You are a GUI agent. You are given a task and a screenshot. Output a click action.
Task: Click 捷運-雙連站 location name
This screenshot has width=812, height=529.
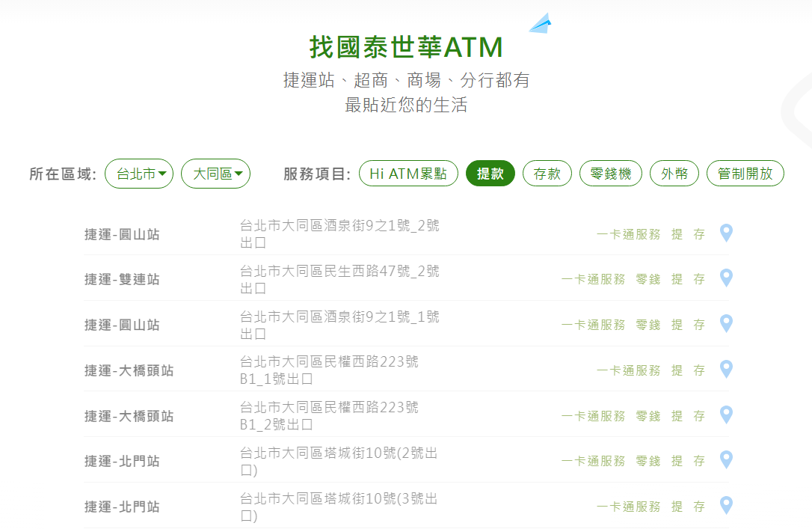[x=122, y=280]
